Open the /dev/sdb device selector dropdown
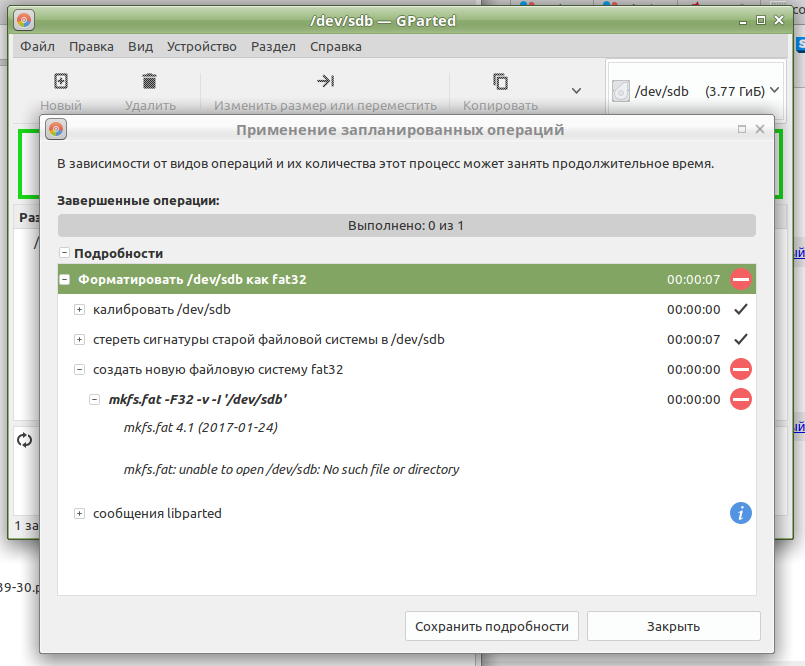The width and height of the screenshot is (805, 666). click(694, 91)
